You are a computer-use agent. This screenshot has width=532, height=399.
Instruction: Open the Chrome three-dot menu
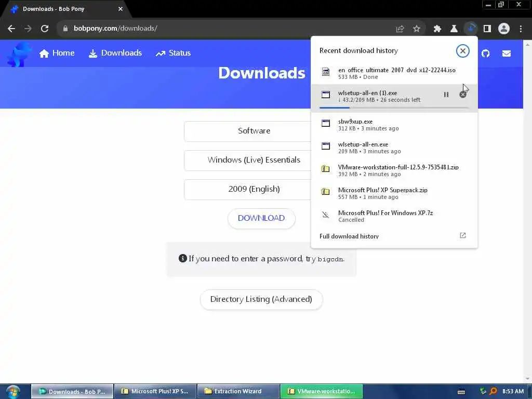click(521, 29)
